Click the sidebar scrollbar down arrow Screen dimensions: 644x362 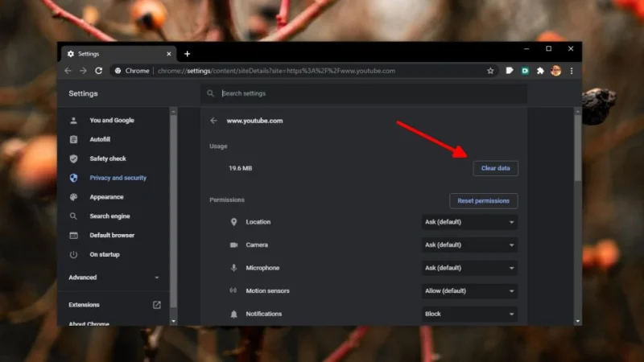(x=173, y=321)
